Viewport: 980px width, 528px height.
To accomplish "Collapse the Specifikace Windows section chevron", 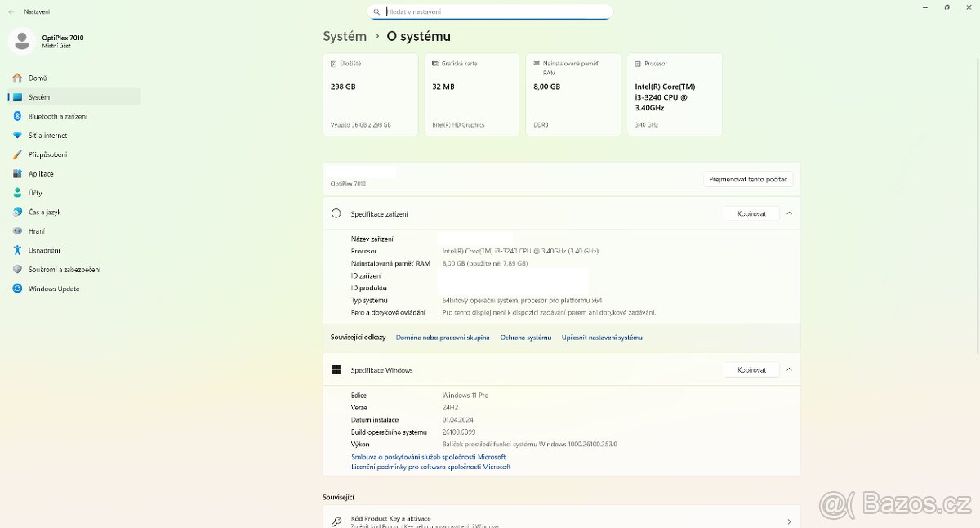I will pos(789,370).
